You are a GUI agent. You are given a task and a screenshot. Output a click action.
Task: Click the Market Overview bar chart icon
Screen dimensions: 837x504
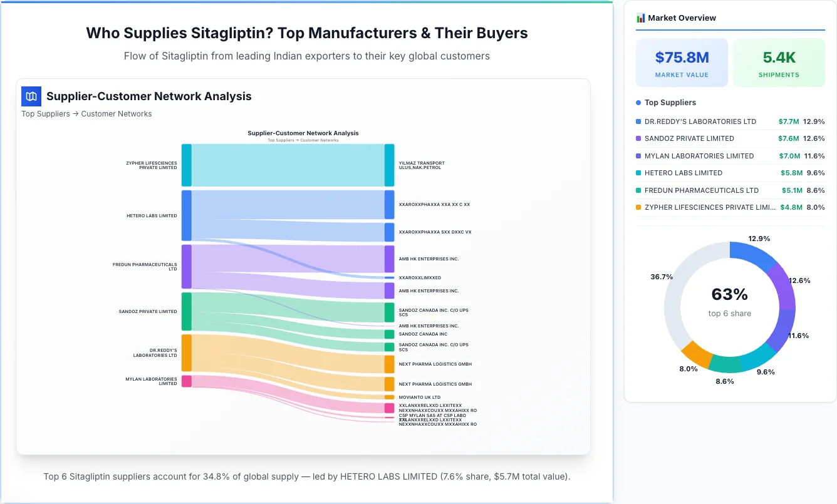click(640, 18)
